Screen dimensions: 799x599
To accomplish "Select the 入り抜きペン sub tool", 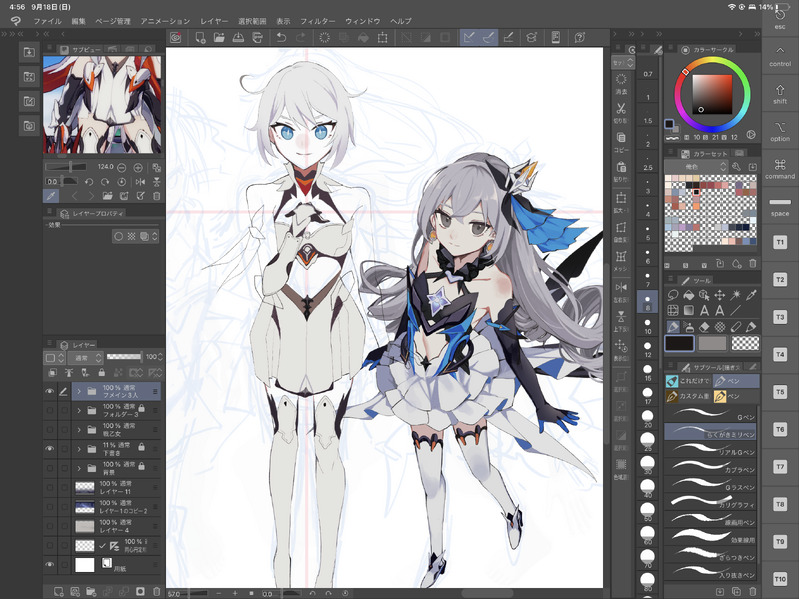I will pyautogui.click(x=710, y=573).
